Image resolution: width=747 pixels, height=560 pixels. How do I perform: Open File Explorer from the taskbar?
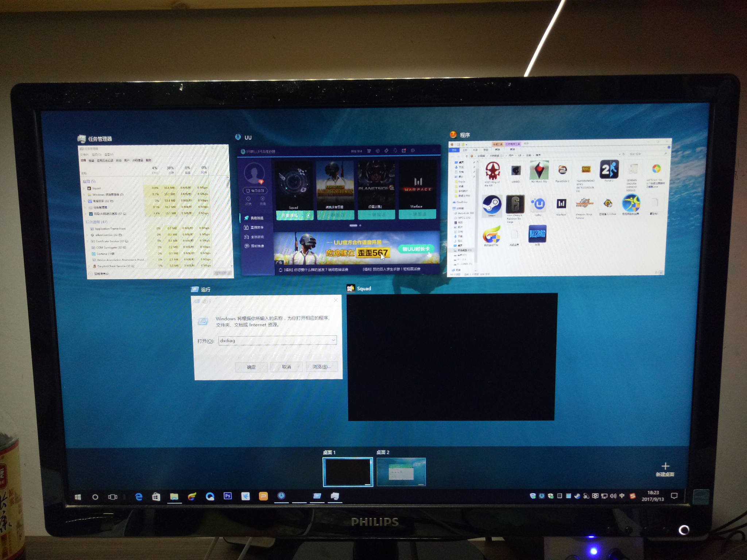[x=174, y=496]
